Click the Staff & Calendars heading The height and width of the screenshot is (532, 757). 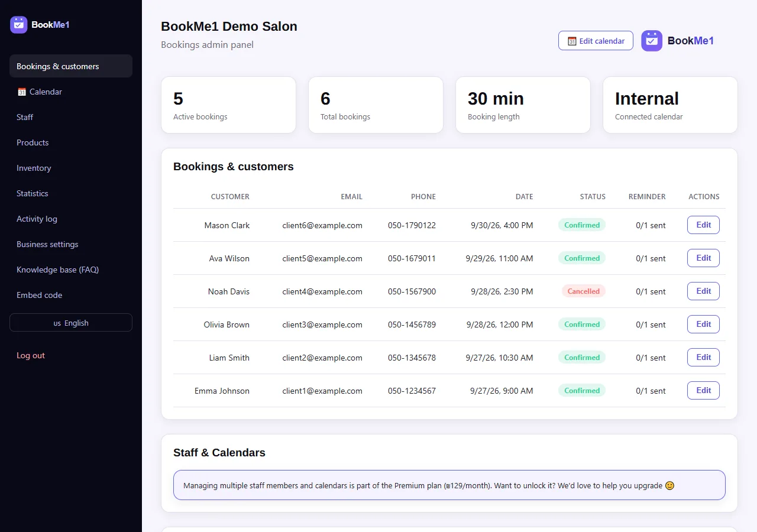point(219,452)
